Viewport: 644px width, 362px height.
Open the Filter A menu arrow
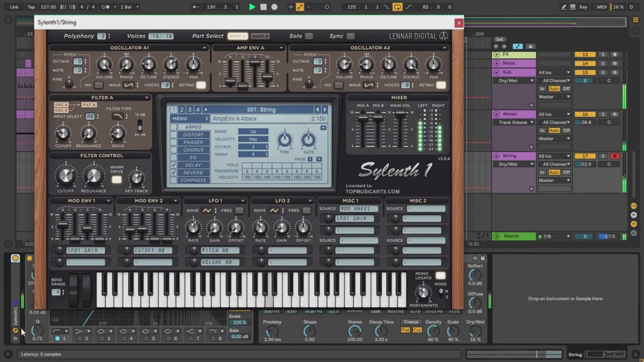point(147,98)
